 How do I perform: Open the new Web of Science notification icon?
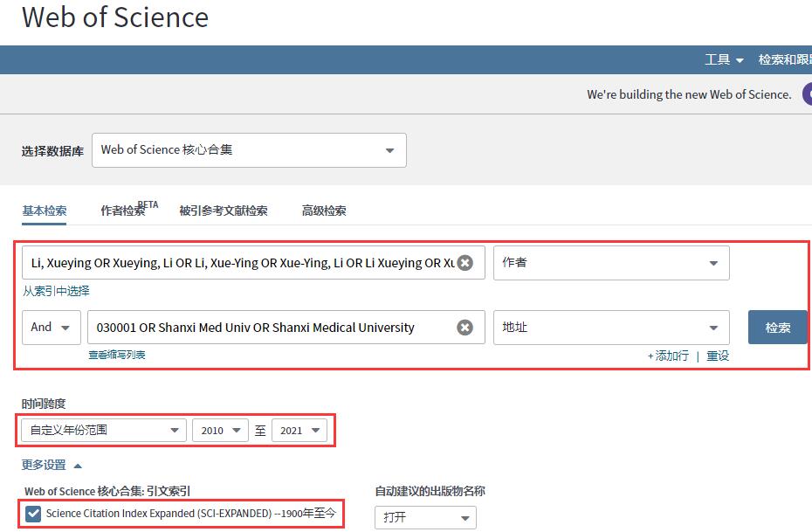tap(808, 94)
